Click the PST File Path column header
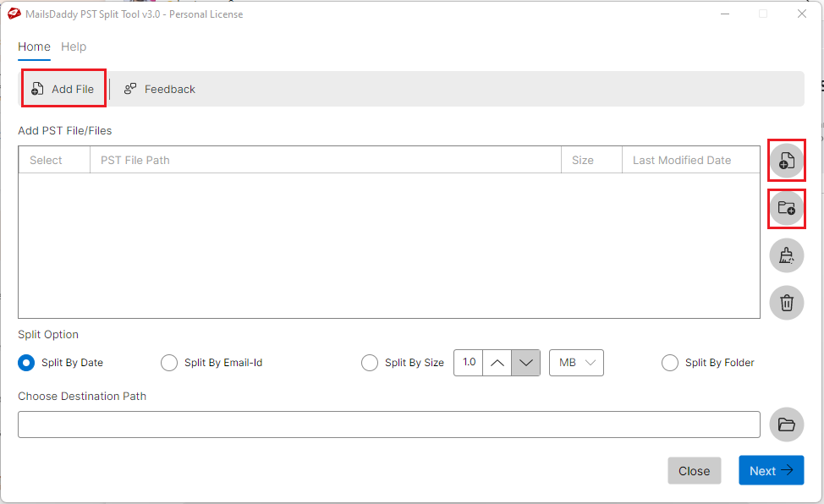 point(326,161)
